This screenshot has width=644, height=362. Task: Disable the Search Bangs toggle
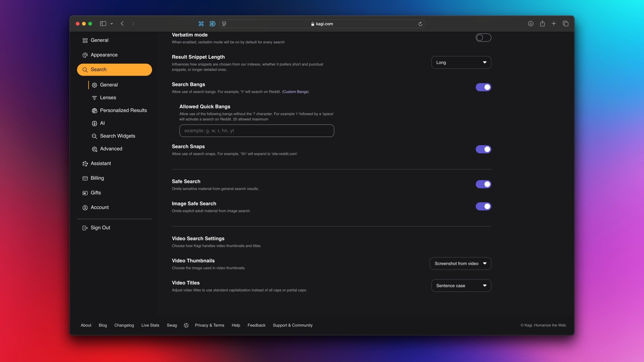click(483, 87)
